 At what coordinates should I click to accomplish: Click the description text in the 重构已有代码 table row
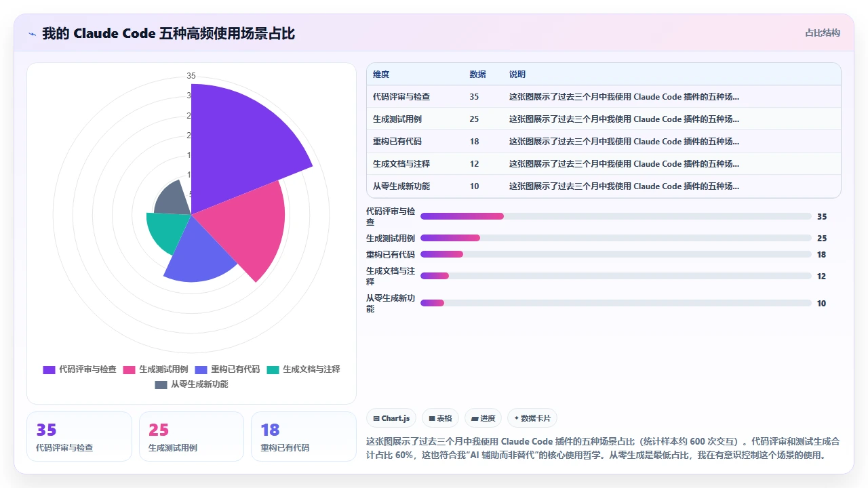(x=624, y=142)
